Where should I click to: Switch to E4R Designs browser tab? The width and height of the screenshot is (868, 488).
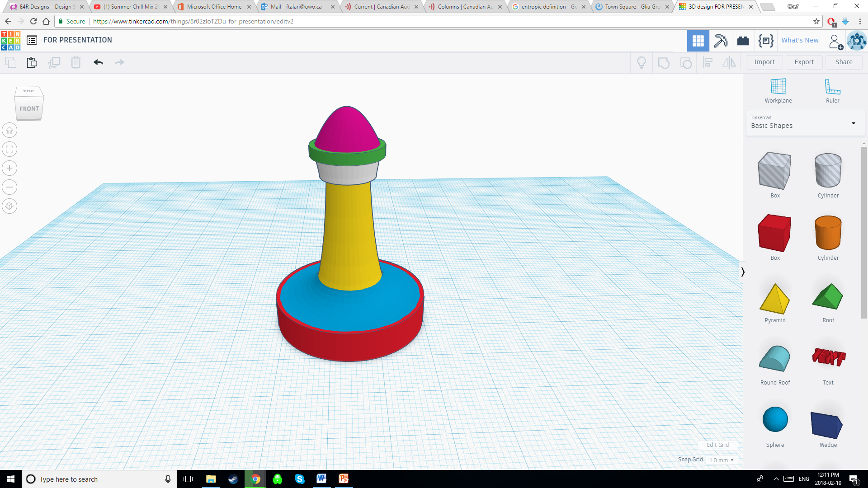47,7
